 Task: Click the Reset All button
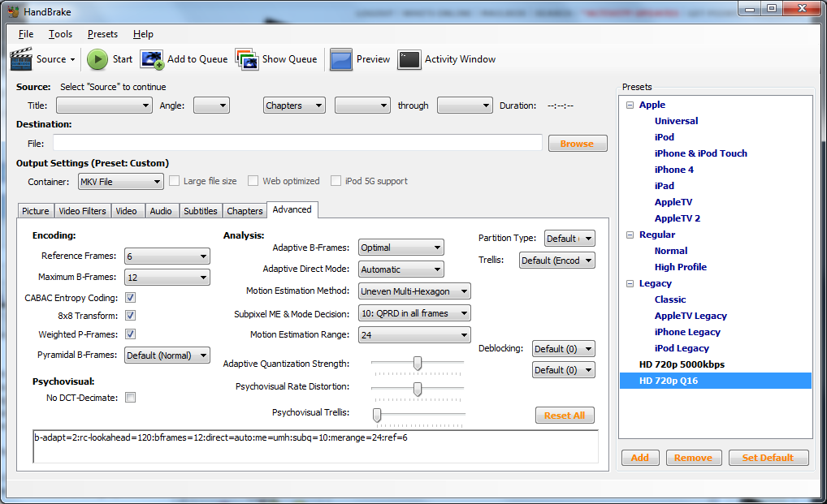(565, 416)
